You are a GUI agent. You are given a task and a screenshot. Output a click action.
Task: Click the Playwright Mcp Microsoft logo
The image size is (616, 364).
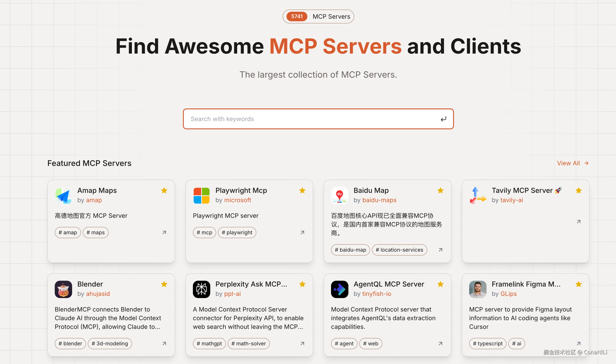coord(201,196)
